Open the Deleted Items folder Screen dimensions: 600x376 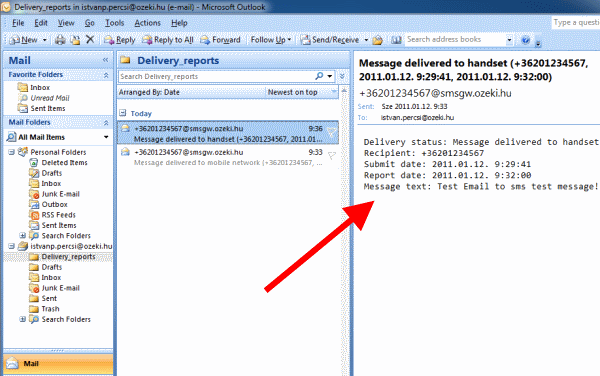[64, 163]
